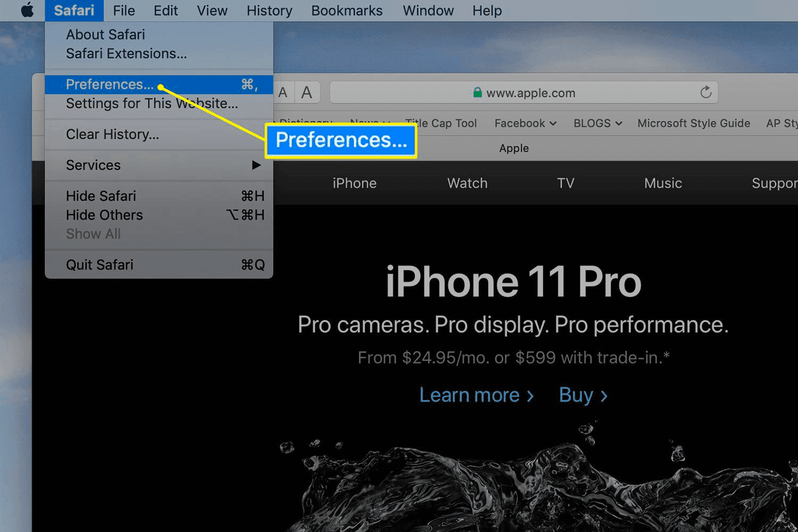The height and width of the screenshot is (532, 798).
Task: Select About Safari menu item
Action: click(159, 35)
